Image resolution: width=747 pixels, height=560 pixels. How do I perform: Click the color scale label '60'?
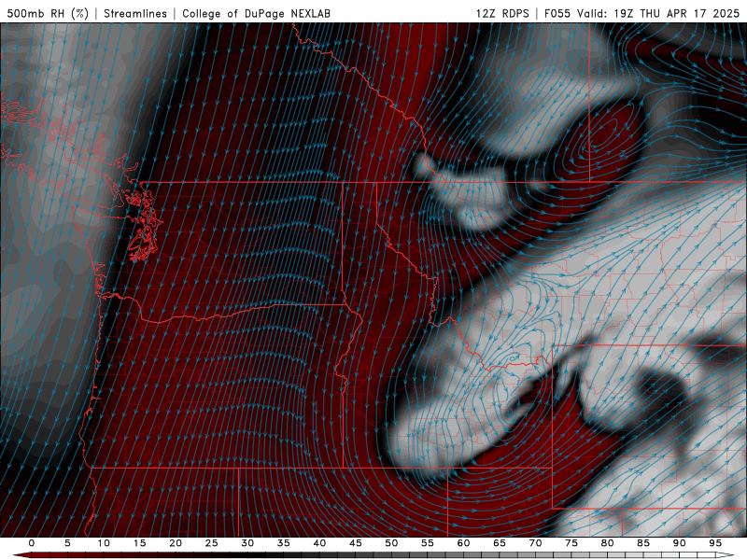tap(463, 543)
